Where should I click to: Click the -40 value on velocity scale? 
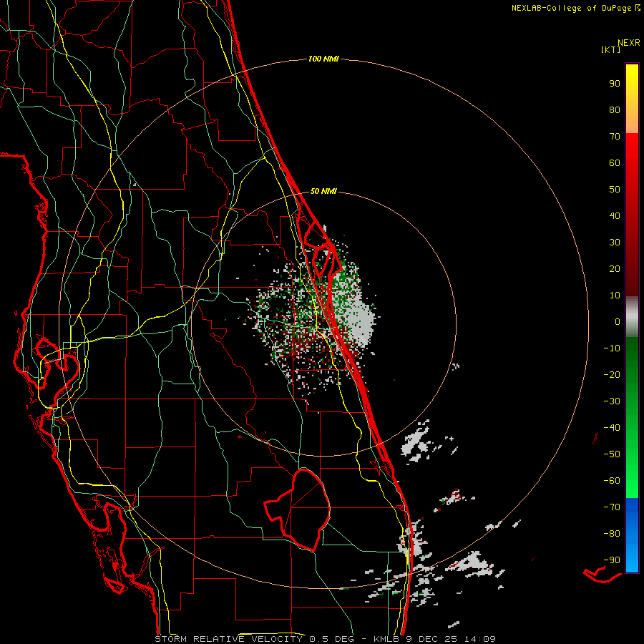[x=612, y=428]
